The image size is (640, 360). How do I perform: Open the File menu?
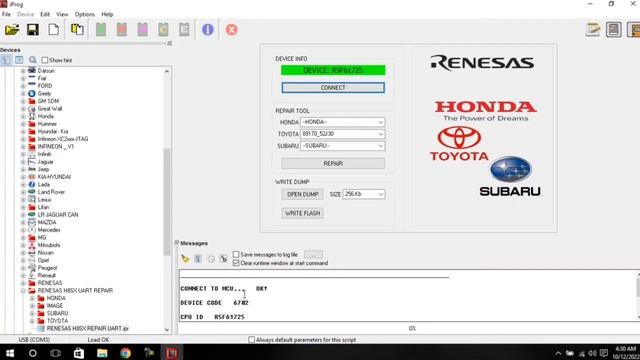coord(6,14)
